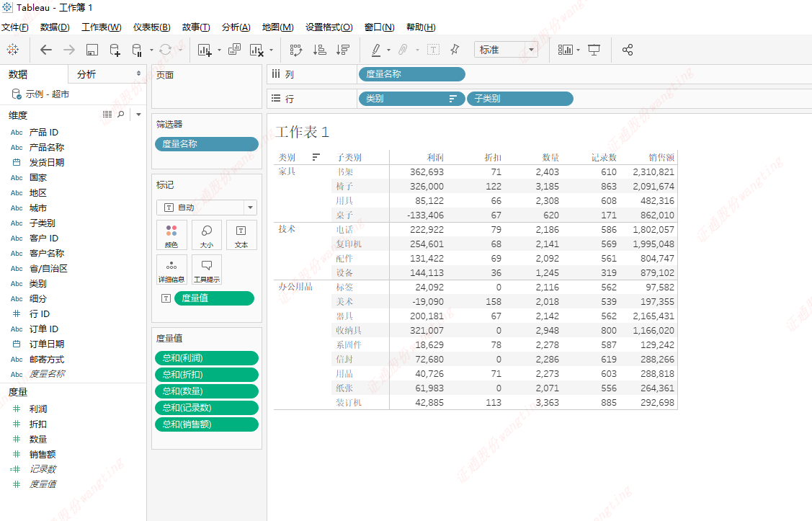The image size is (812, 521).
Task: Open the 数据(D) menu
Action: pyautogui.click(x=55, y=27)
